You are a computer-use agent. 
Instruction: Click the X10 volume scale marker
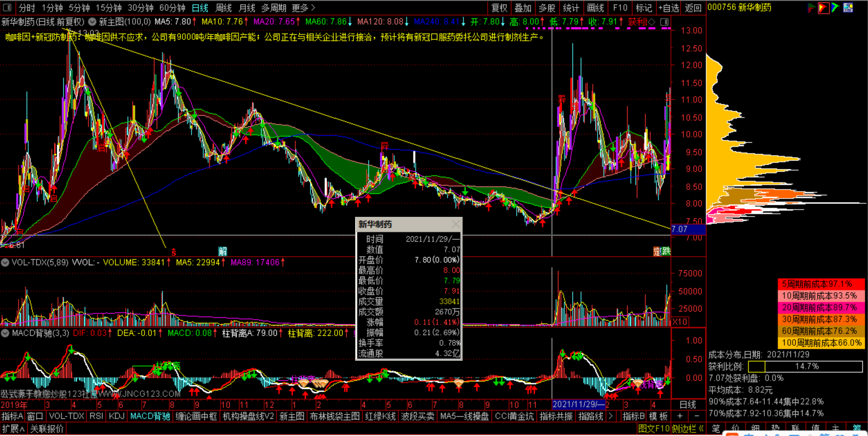[680, 322]
